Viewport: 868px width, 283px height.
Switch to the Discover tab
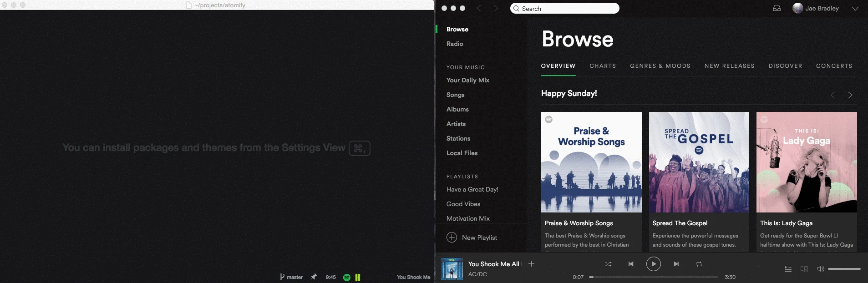pyautogui.click(x=786, y=66)
